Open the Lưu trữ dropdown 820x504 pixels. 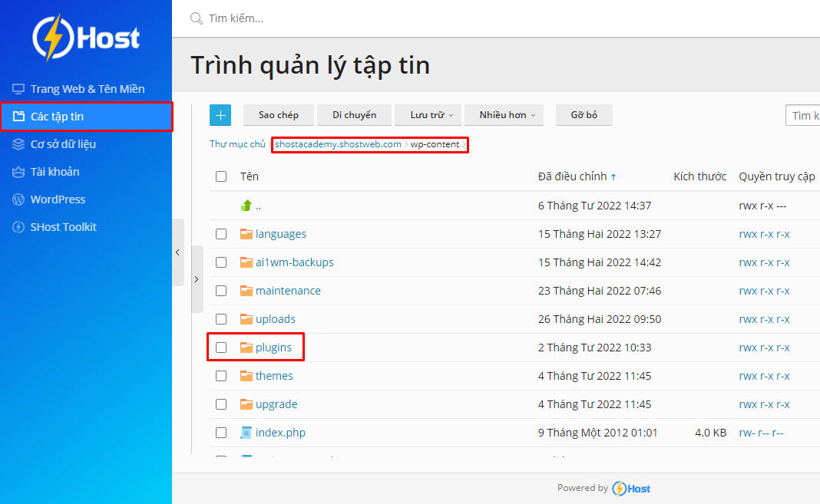point(428,114)
